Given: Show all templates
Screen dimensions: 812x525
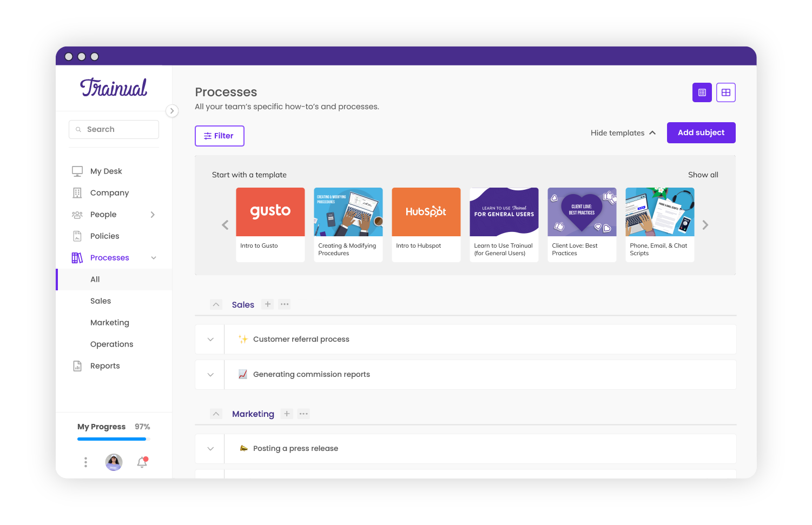Looking at the screenshot, I should tap(703, 174).
